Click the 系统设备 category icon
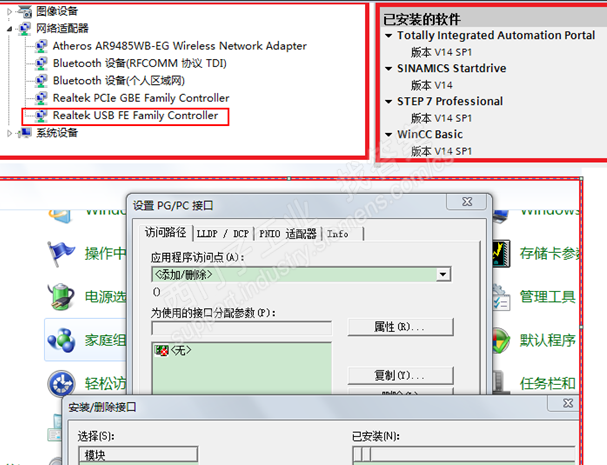 click(25, 133)
